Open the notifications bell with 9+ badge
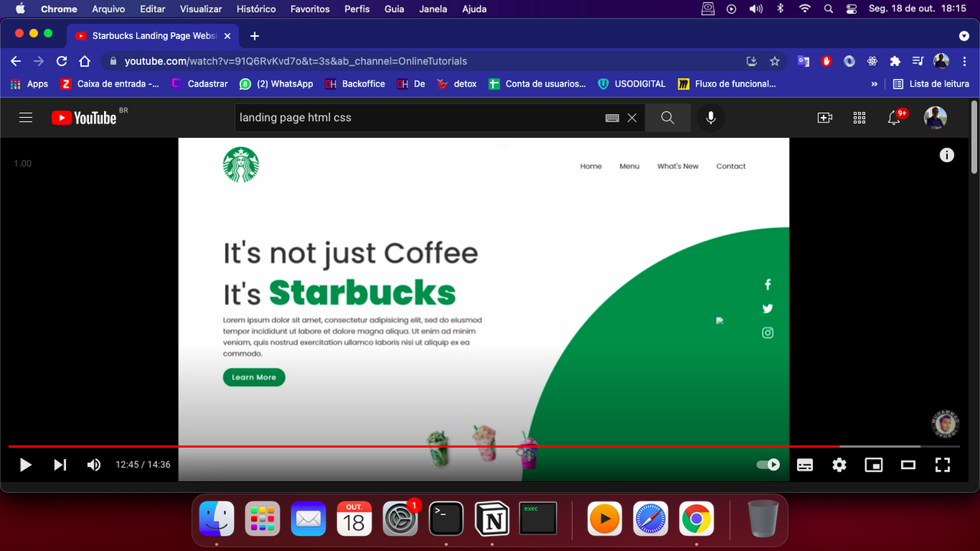 pos(895,117)
